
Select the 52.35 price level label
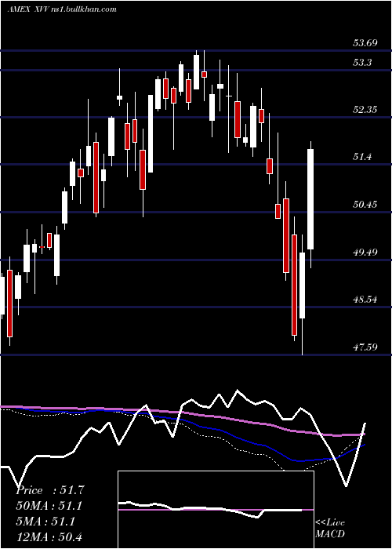pyautogui.click(x=365, y=110)
